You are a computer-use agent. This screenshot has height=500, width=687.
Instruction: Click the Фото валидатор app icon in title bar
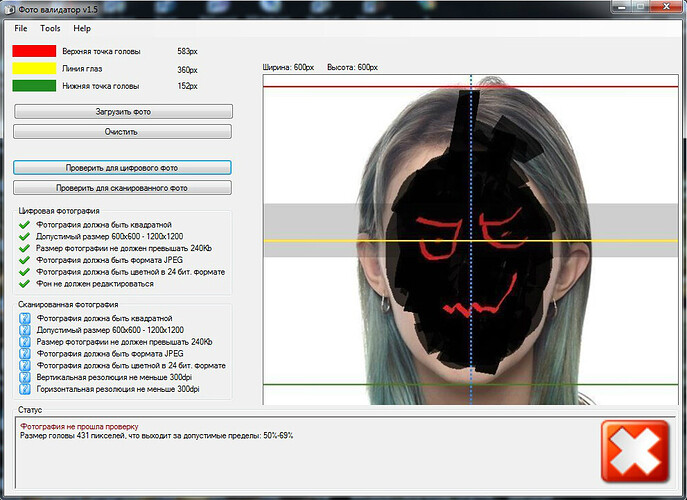coord(9,9)
